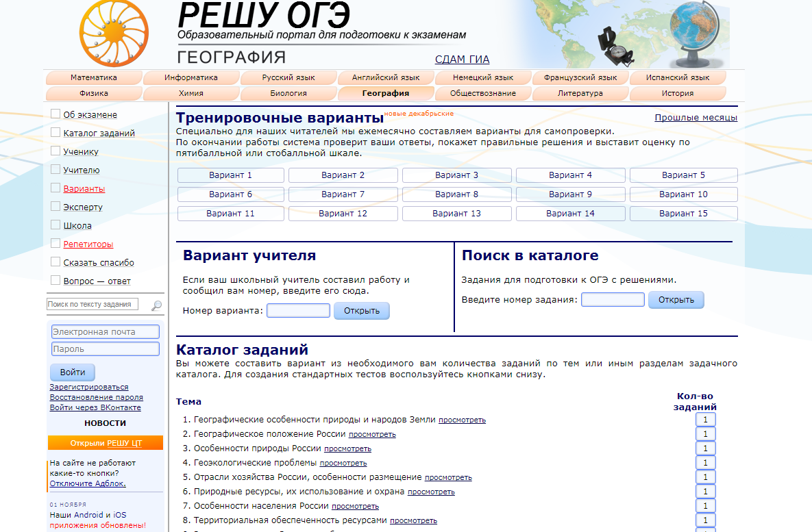Viewport: 812px width, 532px height.
Task: Follow the СДАМ ГИА link
Action: pos(462,59)
